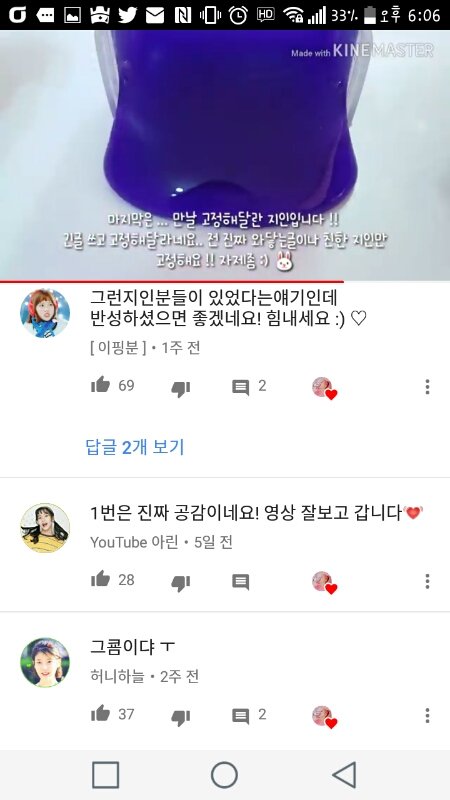Like the 허니하늘 comment
This screenshot has height=800, width=450.
coord(101,713)
